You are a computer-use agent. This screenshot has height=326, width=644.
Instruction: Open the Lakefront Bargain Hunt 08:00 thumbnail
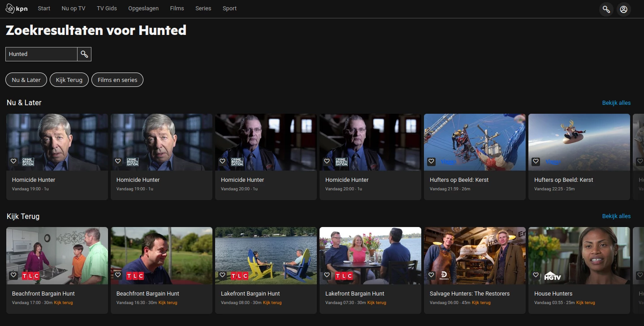[x=266, y=256]
